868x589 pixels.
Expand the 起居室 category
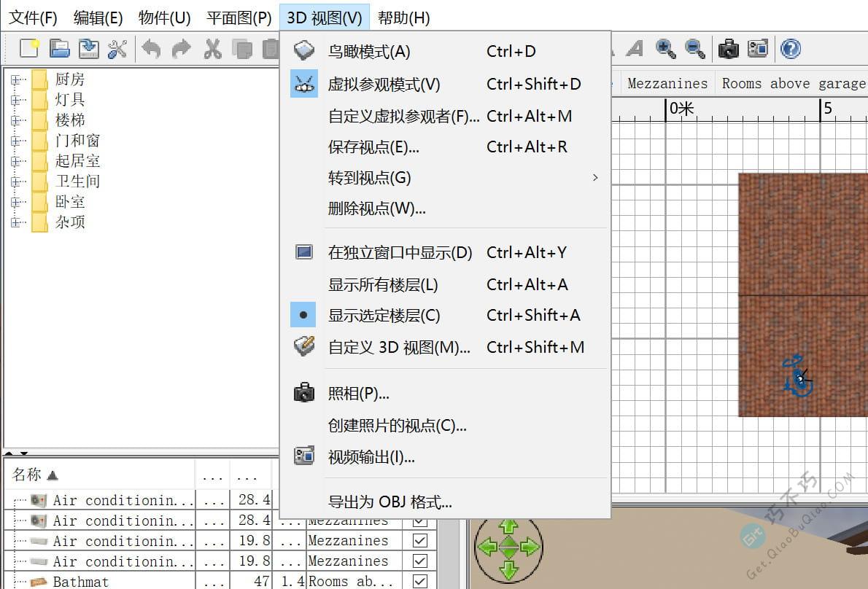tap(15, 162)
